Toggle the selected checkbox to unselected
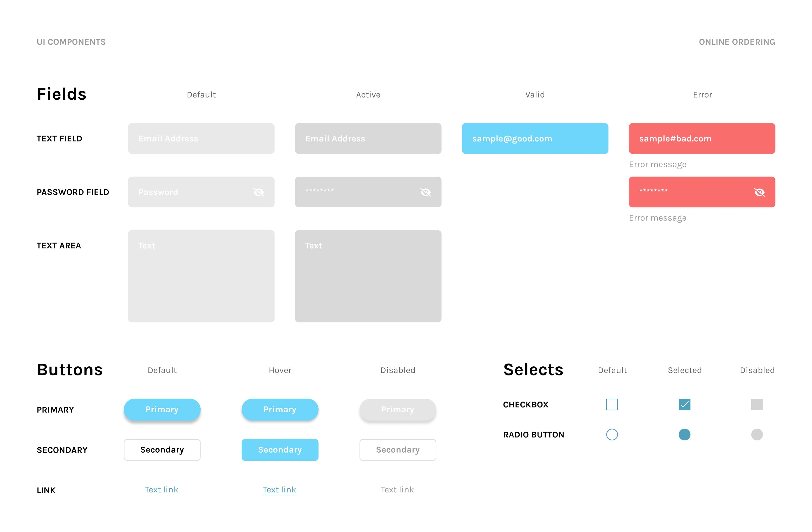 coord(684,404)
